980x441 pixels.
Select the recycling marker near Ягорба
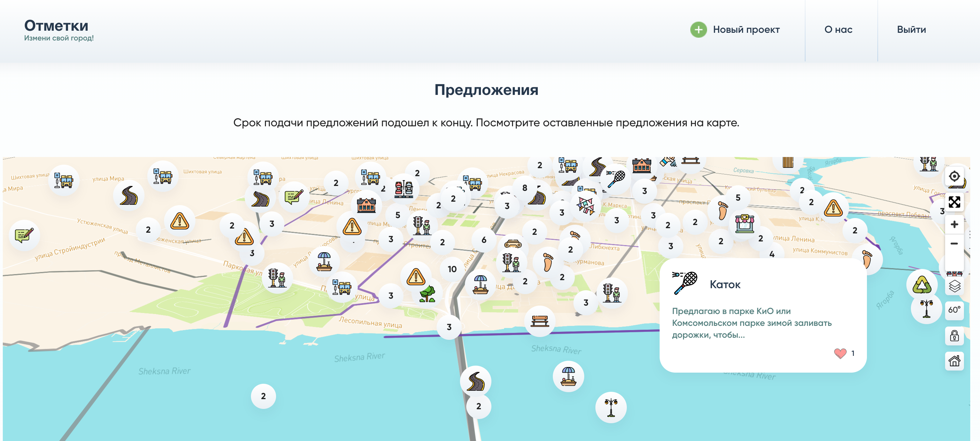click(922, 284)
